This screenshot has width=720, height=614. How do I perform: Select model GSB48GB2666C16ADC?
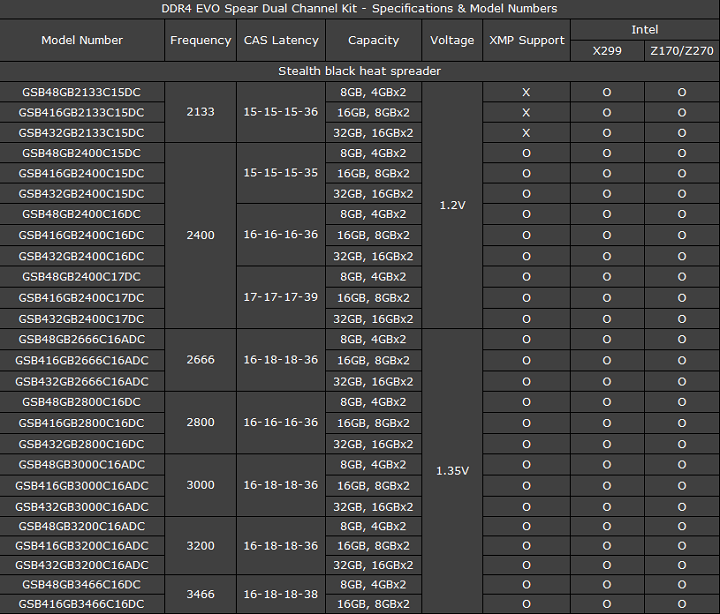pos(82,339)
